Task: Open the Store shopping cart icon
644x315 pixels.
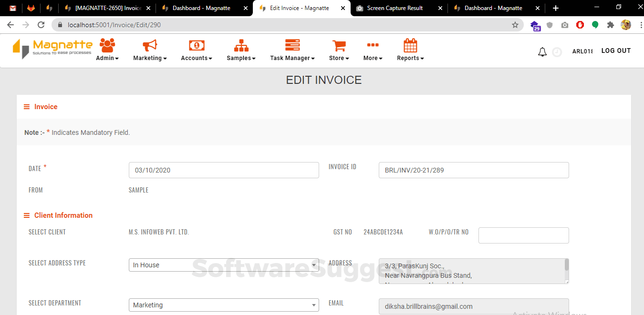Action: [x=339, y=46]
